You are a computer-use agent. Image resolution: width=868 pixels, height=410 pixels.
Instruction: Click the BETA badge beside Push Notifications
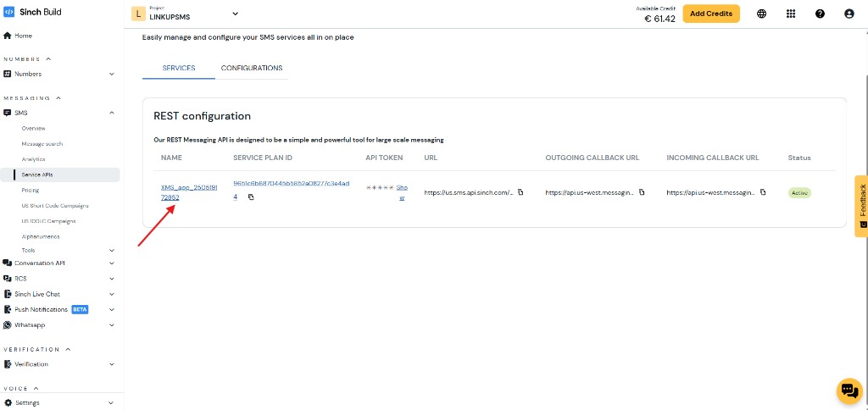80,310
